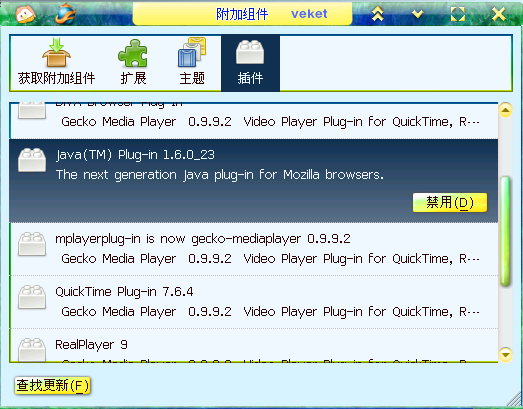Click the scrollbar up arrow button
This screenshot has height=409, width=523.
tap(505, 110)
